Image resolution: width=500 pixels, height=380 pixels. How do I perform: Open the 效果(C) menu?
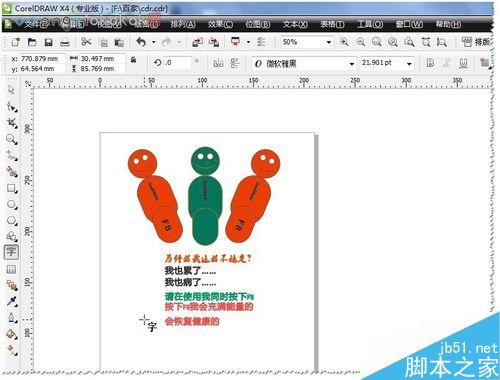(x=221, y=24)
